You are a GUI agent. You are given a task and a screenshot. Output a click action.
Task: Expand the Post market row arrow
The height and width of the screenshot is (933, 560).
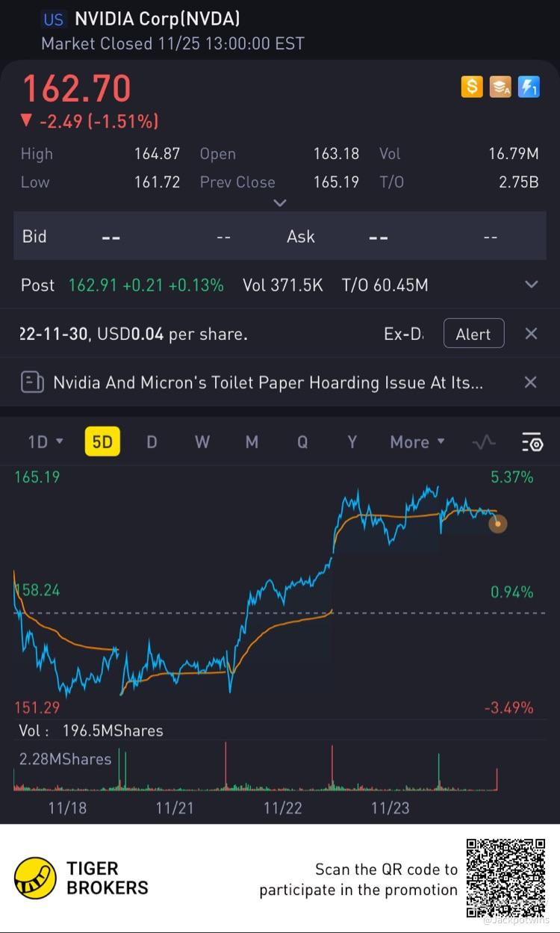(532, 285)
